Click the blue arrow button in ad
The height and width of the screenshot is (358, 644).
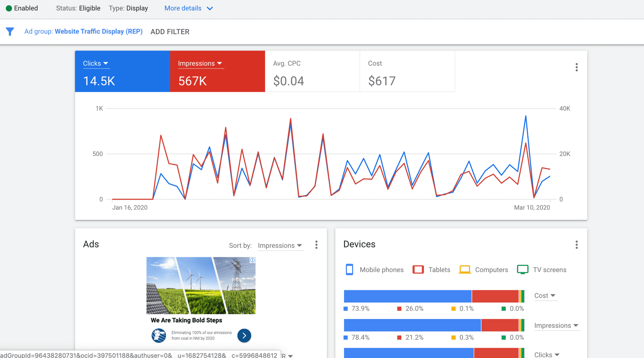pos(244,336)
